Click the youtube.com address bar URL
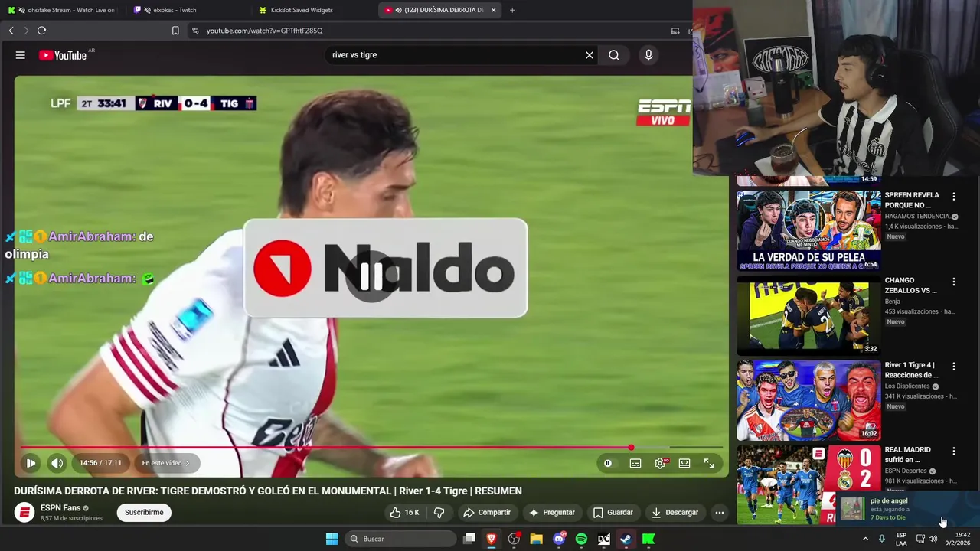 tap(264, 31)
